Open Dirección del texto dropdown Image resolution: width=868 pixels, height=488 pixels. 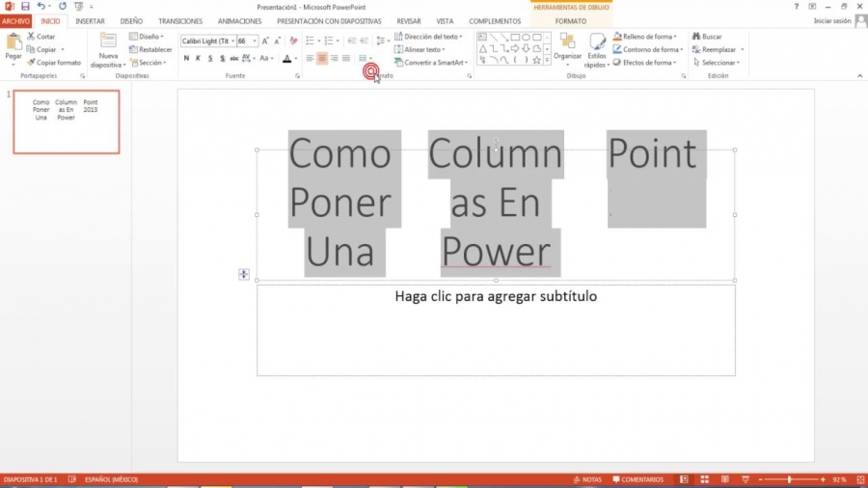pos(428,37)
